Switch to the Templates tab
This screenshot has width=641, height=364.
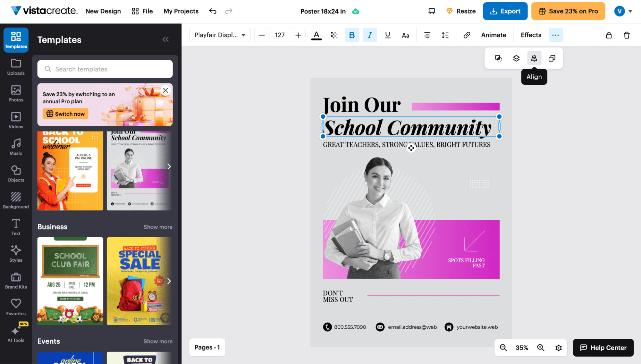(x=15, y=40)
